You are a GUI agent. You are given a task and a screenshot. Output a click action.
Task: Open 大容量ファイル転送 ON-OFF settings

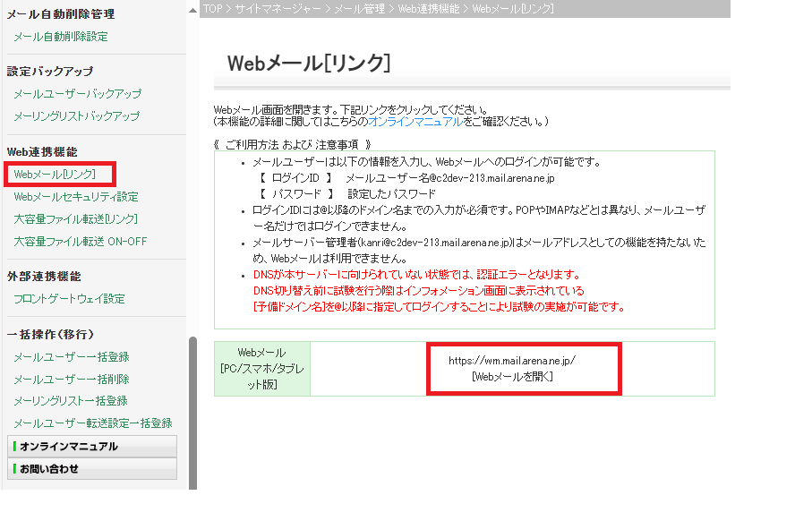(79, 241)
